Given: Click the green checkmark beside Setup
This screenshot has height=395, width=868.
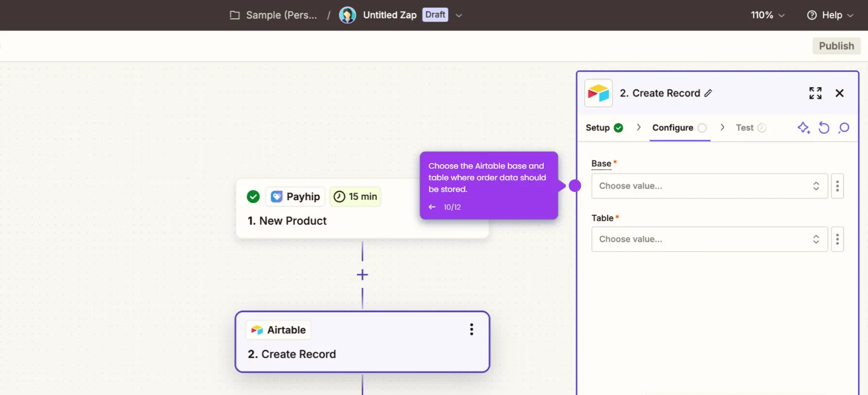Looking at the screenshot, I should 619,128.
